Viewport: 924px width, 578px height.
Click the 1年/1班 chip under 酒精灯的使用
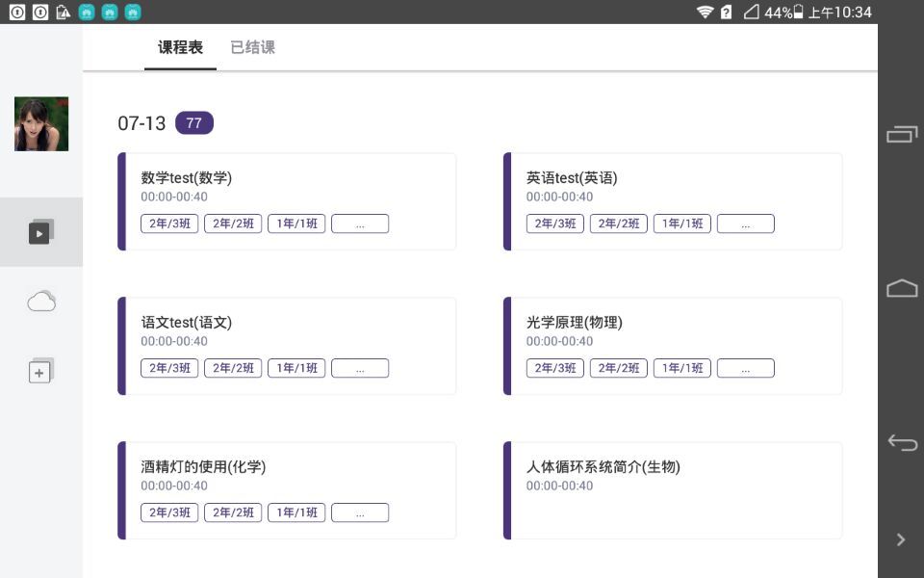click(296, 512)
